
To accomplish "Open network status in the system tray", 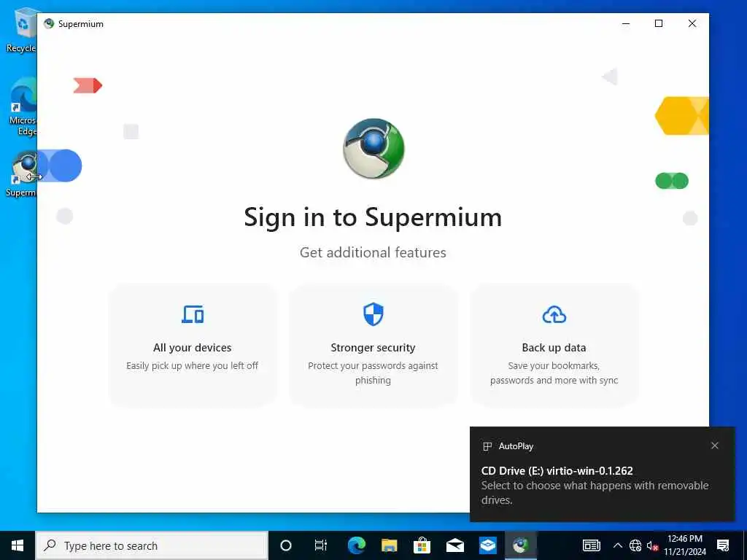I will click(635, 545).
